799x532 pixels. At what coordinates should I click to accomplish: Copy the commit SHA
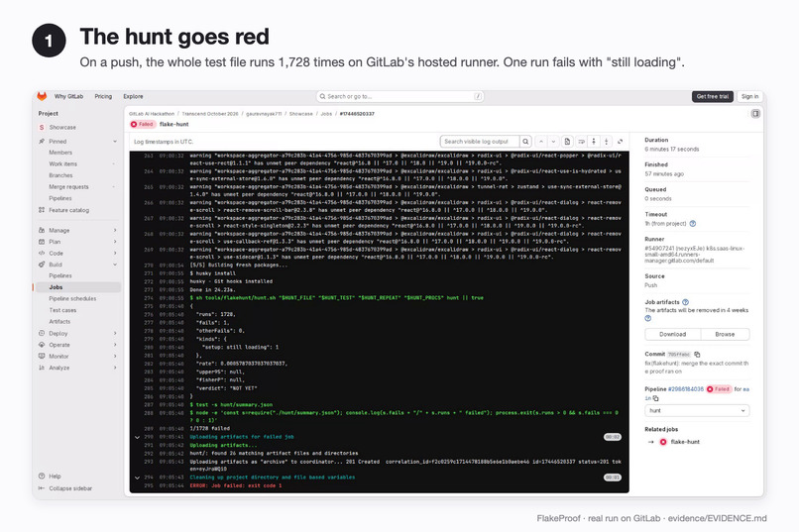697,355
